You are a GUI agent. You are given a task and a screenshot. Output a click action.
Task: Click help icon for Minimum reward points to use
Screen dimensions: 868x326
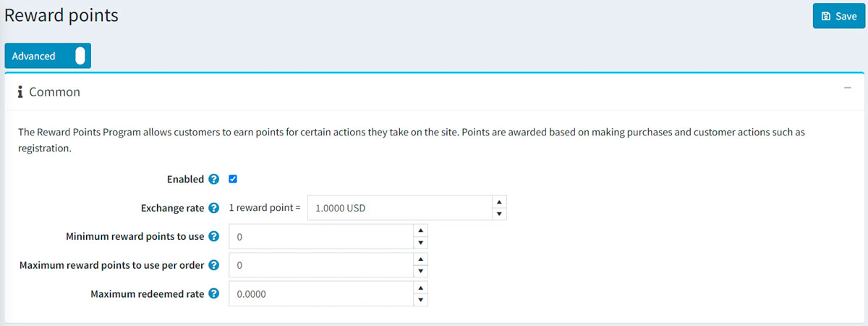tap(213, 237)
